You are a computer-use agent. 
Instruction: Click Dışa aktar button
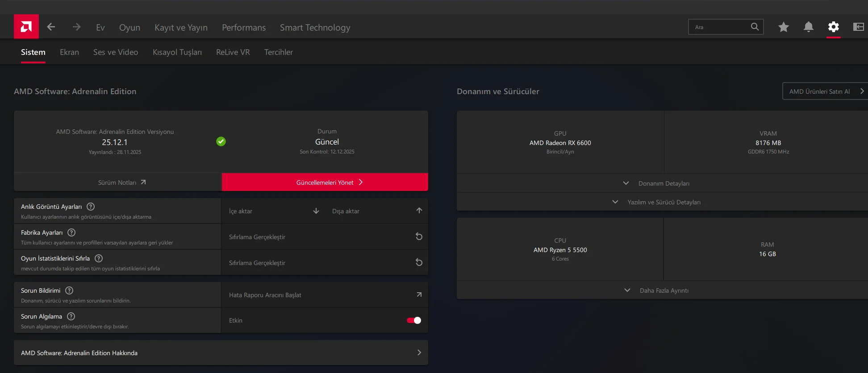click(376, 211)
